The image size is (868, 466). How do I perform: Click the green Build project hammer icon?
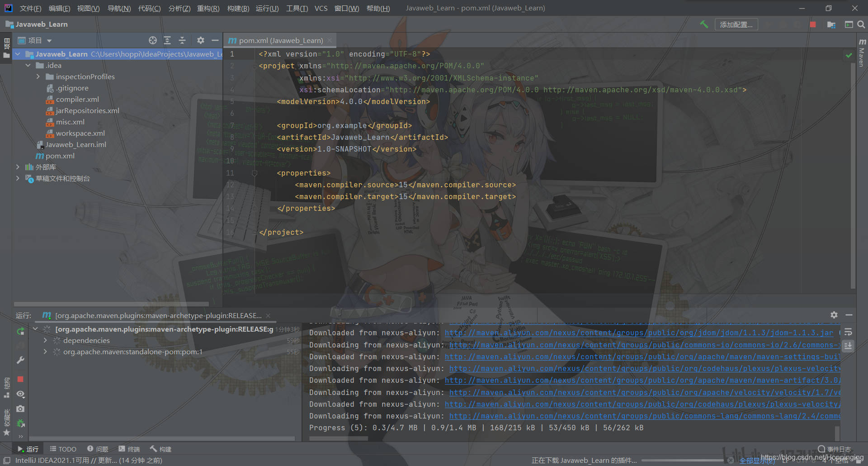coord(704,24)
